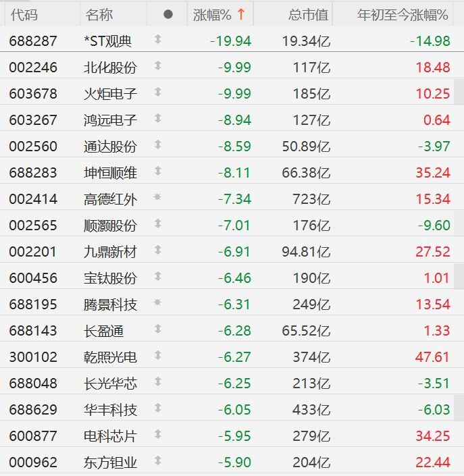Open stock name 宝钛股份
Viewport: 464px width, 476px height.
(111, 278)
